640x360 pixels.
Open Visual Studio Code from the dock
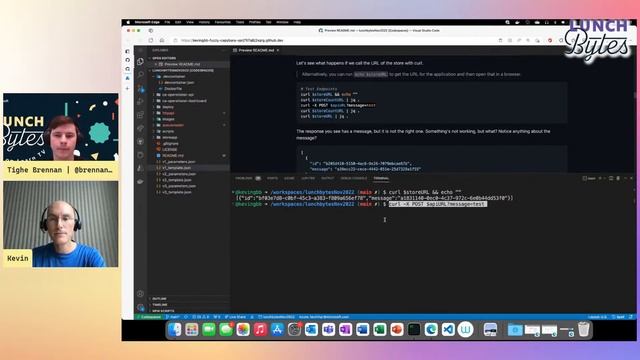click(448, 329)
